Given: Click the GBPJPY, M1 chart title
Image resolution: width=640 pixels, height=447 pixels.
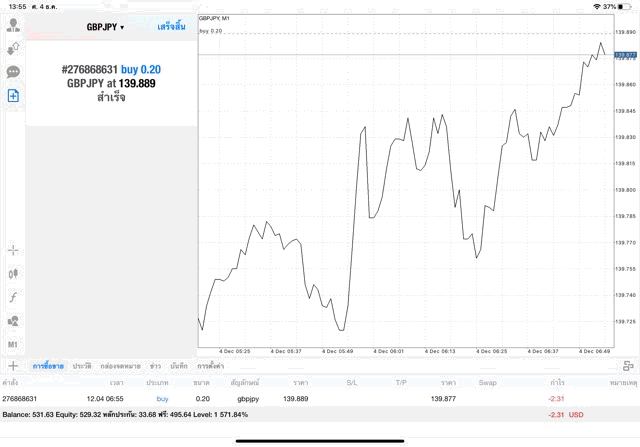Looking at the screenshot, I should pyautogui.click(x=214, y=18).
